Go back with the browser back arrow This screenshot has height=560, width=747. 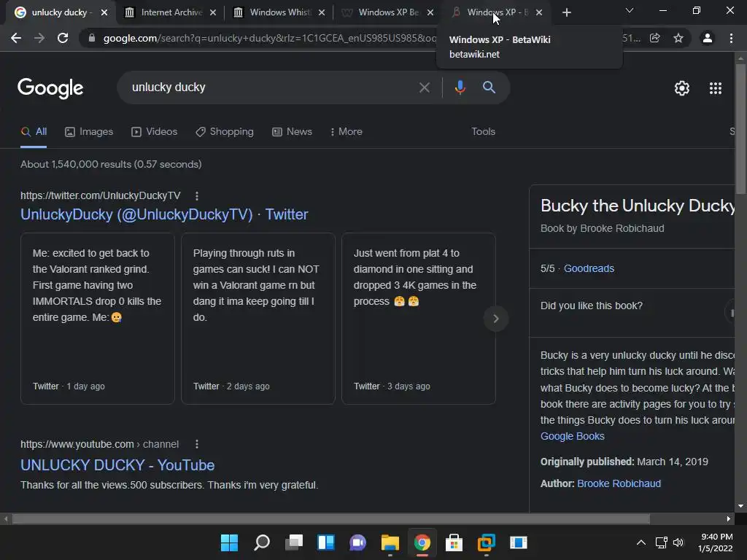point(16,38)
